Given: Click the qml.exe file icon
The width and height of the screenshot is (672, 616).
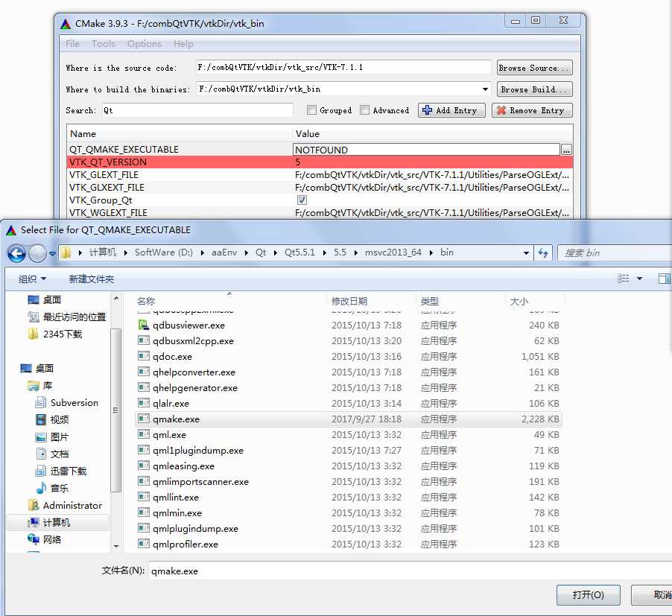Looking at the screenshot, I should point(144,434).
